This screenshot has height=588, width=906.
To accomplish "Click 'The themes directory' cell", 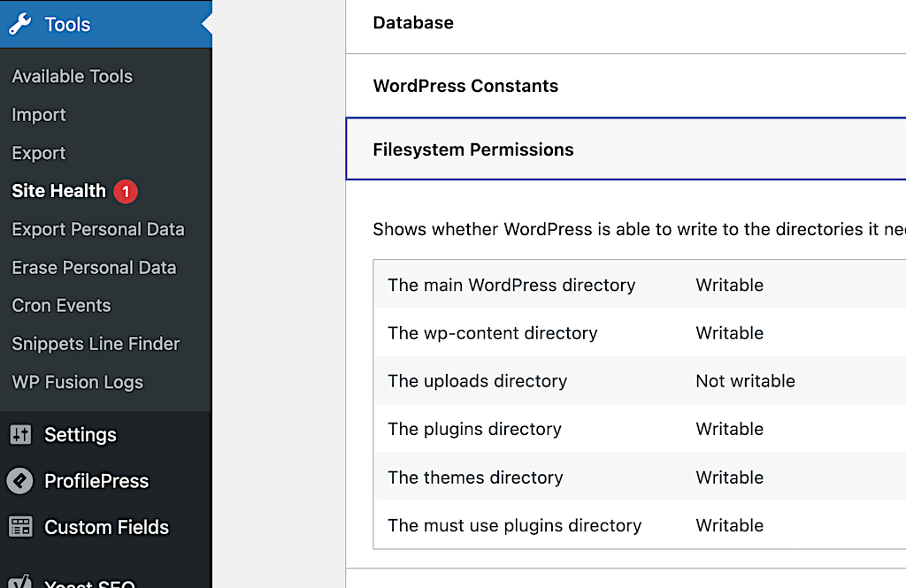I will point(475,477).
